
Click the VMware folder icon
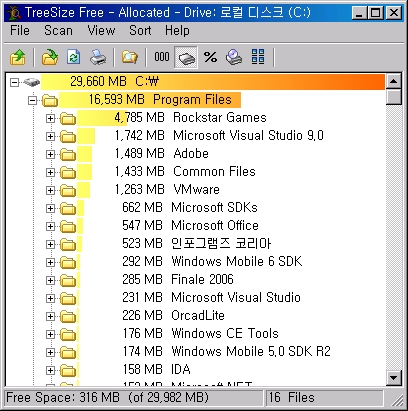pos(68,190)
